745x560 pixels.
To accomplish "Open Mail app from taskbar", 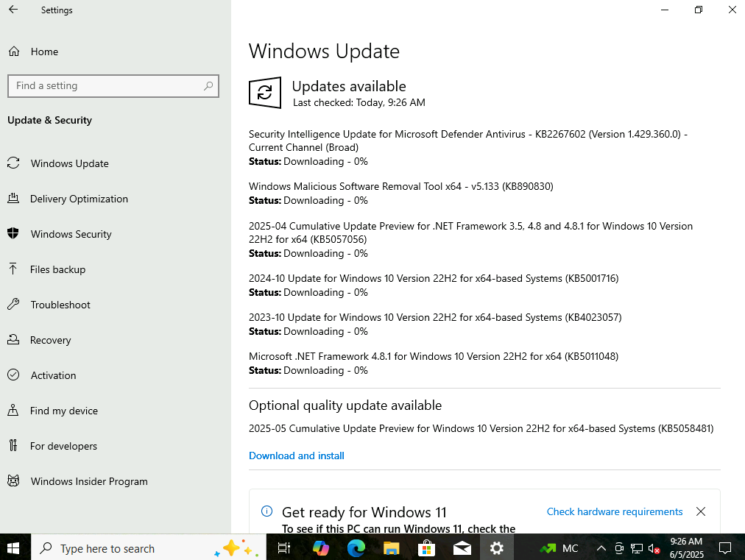I will pos(462,549).
